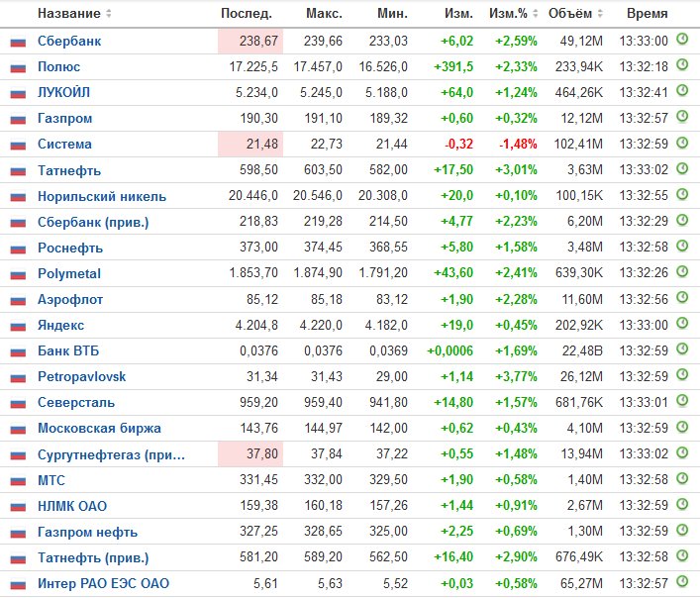The height and width of the screenshot is (598, 700).
Task: Open the Татнефть (прив.) stock link
Action: tap(93, 557)
